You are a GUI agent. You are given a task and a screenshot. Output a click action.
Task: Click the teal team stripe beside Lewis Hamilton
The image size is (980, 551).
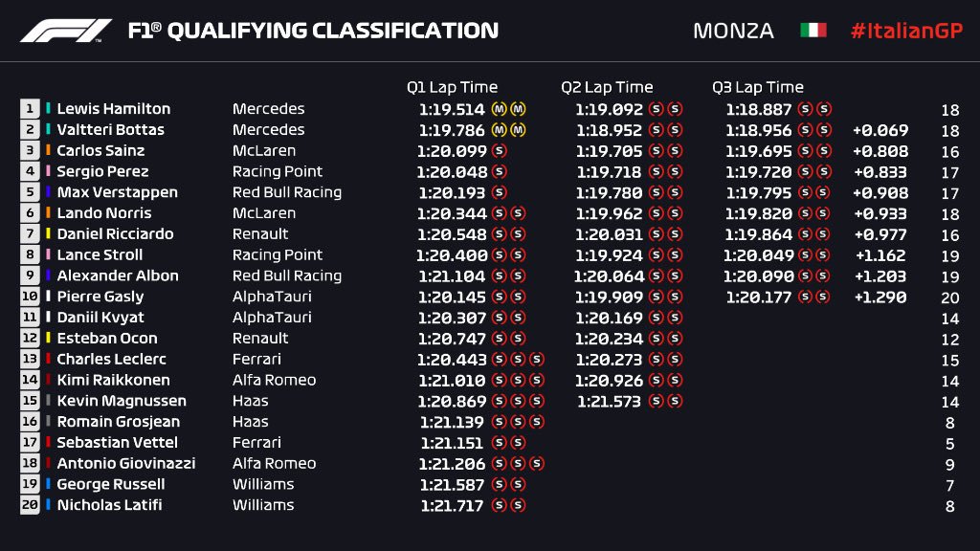(x=48, y=108)
